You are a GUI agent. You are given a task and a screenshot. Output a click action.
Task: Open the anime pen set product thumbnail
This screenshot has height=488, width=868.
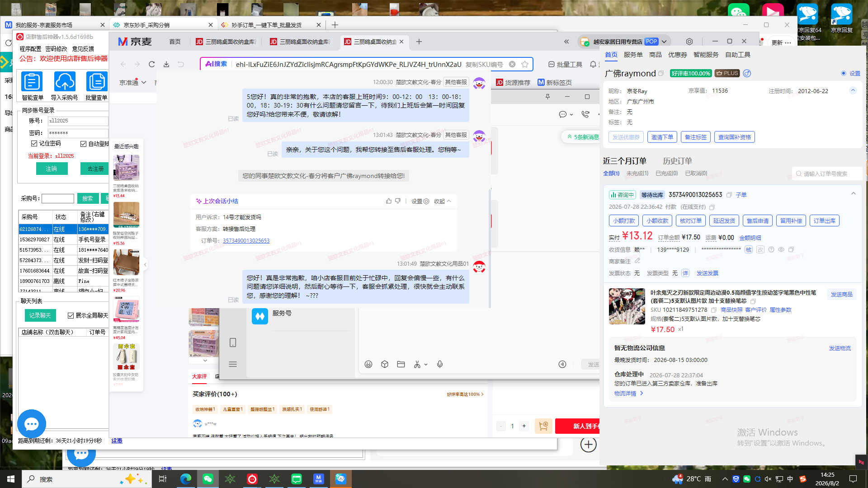(627, 306)
